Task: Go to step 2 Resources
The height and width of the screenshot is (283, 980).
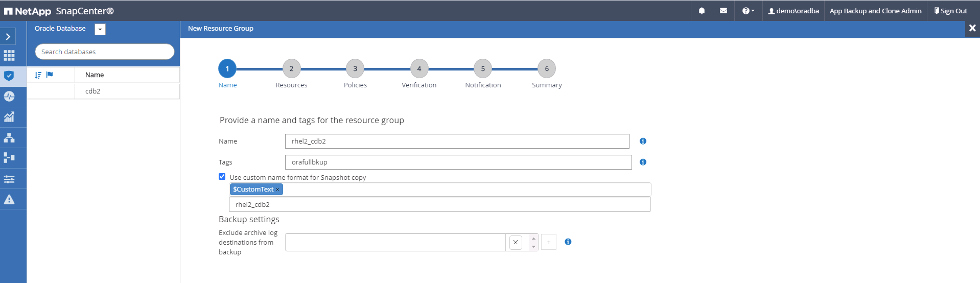Action: coord(291,69)
